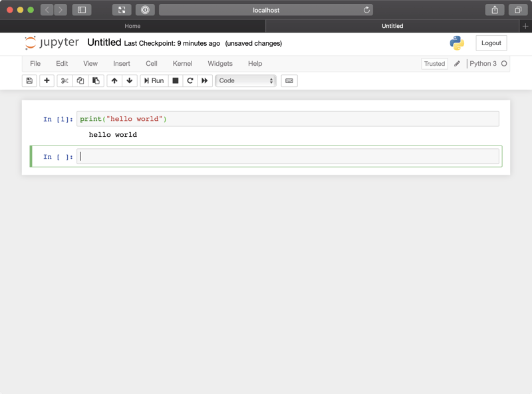Screen dimensions: 532x394
Task: Insert cell below with plus icon
Action: 47,80
